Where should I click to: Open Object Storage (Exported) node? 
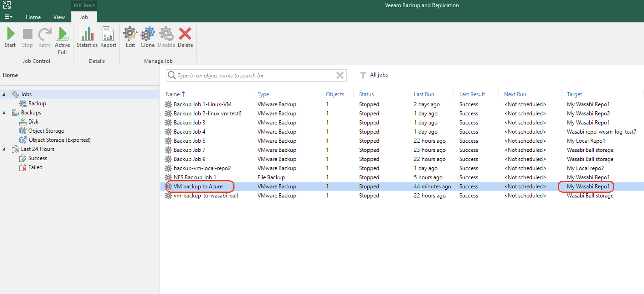coord(59,140)
